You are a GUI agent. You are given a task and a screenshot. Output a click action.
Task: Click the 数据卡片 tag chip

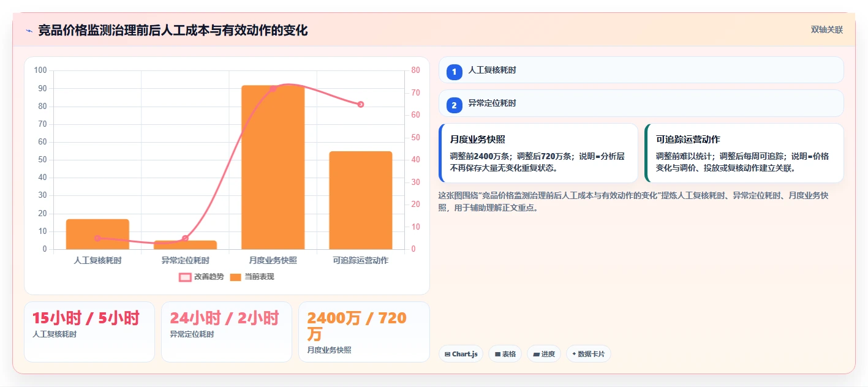click(589, 354)
